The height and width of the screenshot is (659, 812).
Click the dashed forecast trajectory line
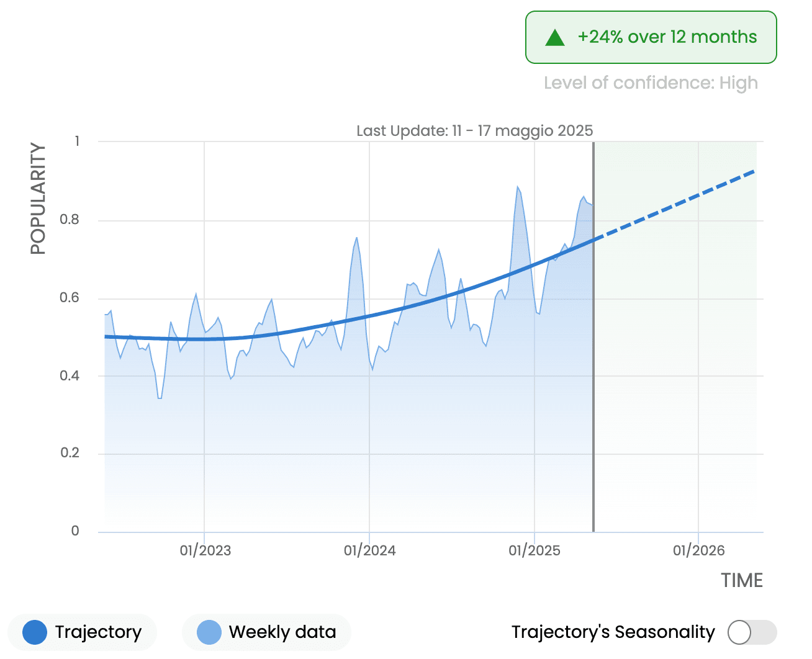point(677,204)
